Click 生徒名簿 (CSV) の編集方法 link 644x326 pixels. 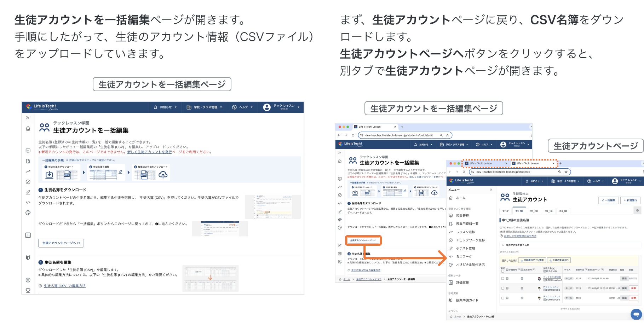point(65,286)
